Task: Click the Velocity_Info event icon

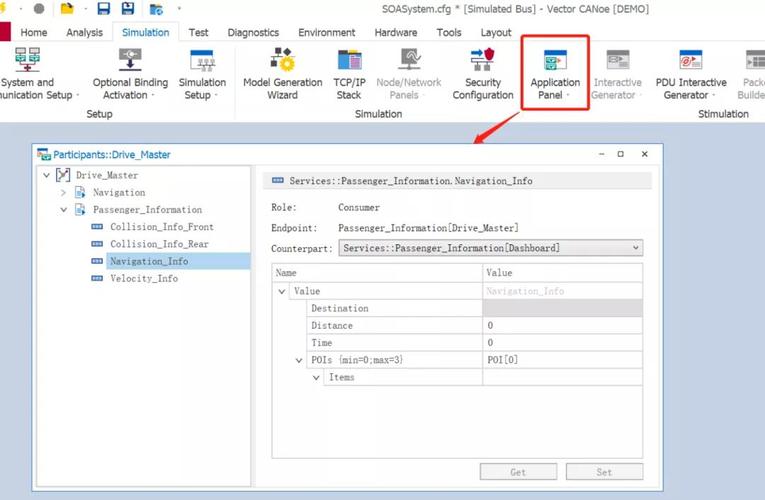Action: (x=97, y=278)
